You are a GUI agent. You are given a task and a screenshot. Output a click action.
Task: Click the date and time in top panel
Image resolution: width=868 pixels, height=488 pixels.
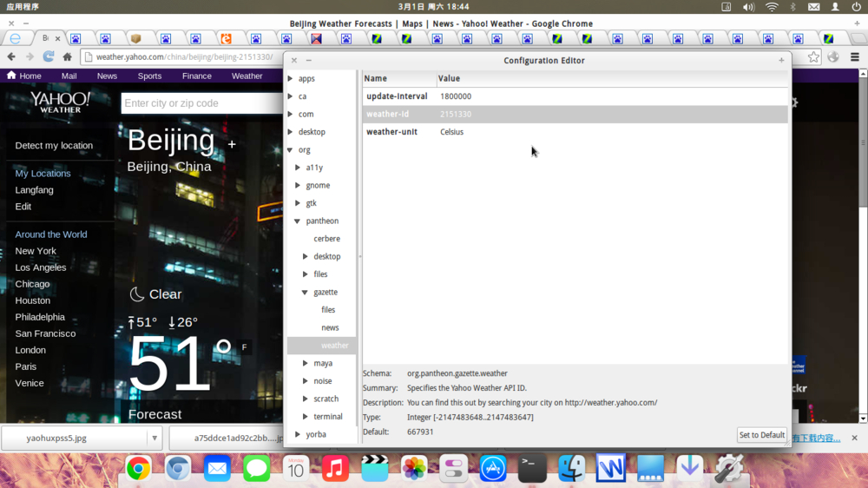point(433,7)
